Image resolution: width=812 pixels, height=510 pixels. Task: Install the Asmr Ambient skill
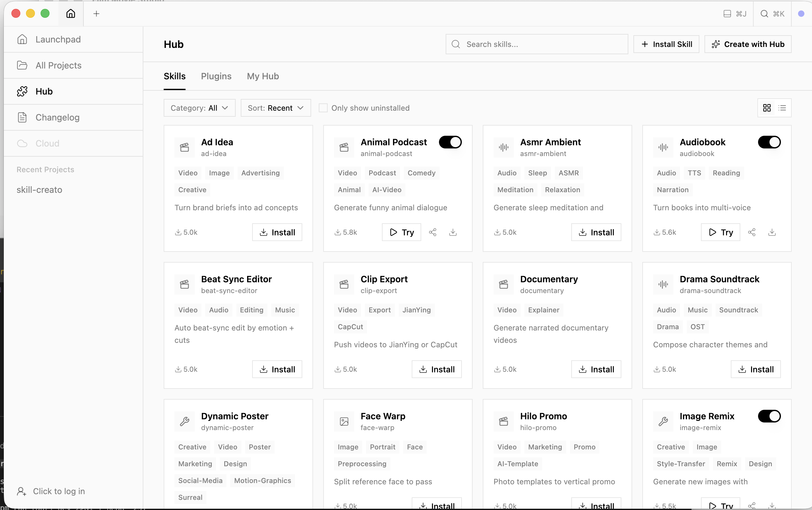[596, 232]
